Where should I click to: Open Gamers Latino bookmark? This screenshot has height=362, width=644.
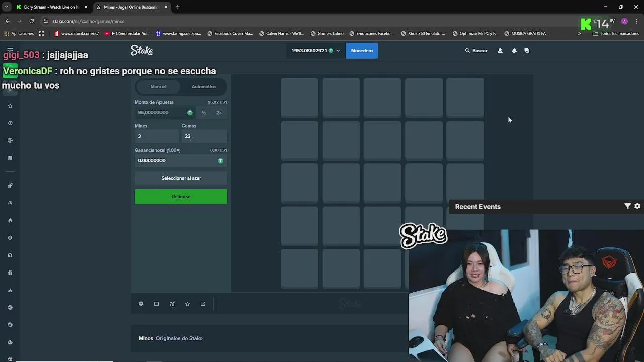click(x=327, y=34)
